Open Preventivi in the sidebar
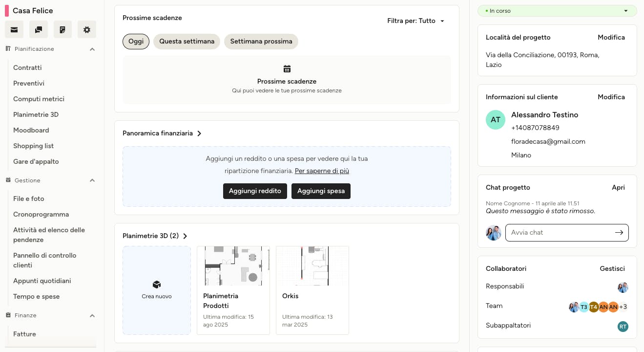 29,83
